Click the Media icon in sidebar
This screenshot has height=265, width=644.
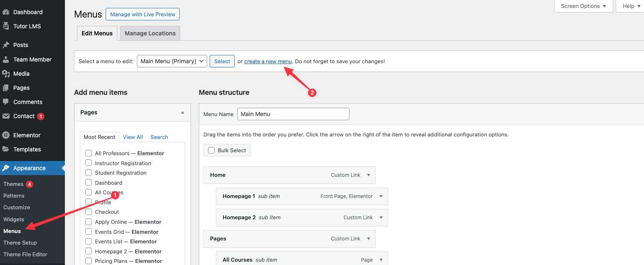pyautogui.click(x=6, y=74)
